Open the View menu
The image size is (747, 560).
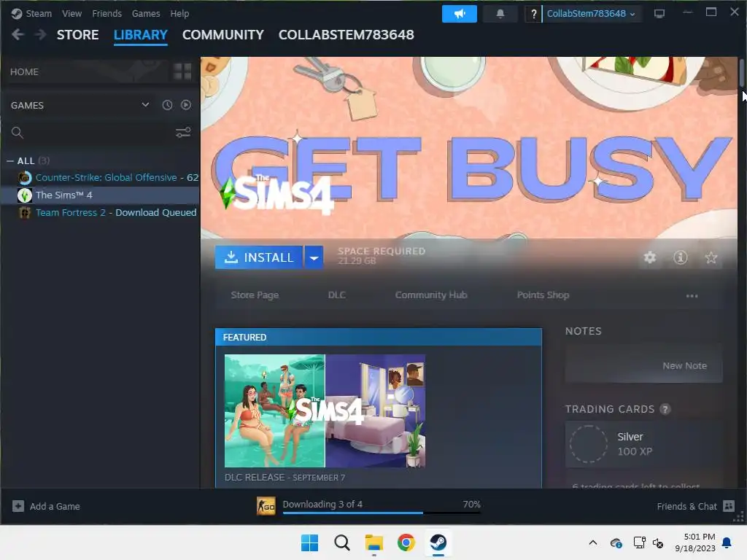pos(71,14)
